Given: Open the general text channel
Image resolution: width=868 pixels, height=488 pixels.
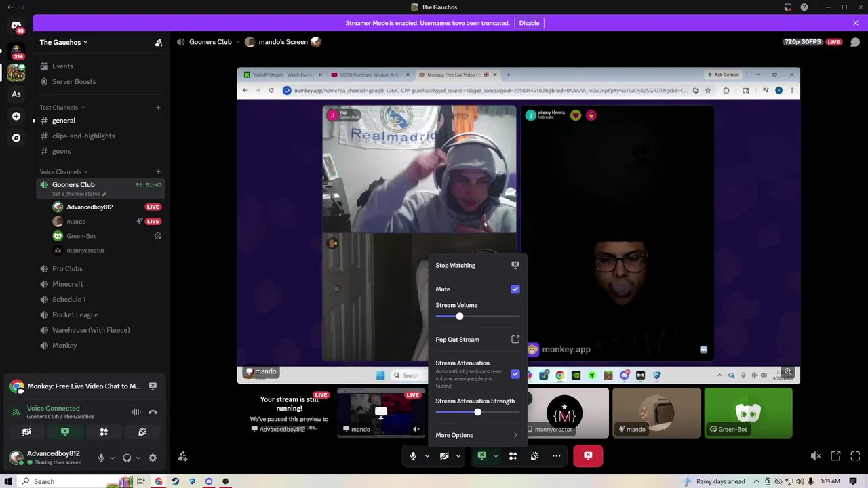Looking at the screenshot, I should coord(100,121).
